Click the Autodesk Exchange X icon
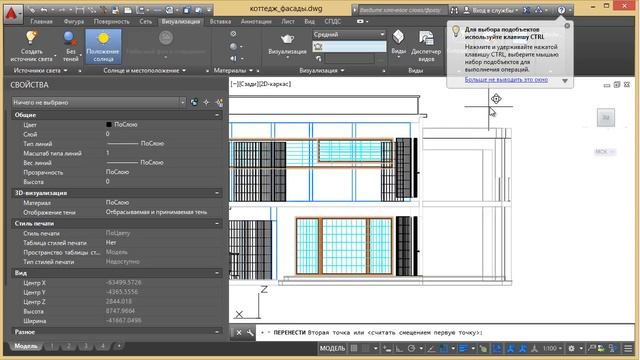 [527, 10]
